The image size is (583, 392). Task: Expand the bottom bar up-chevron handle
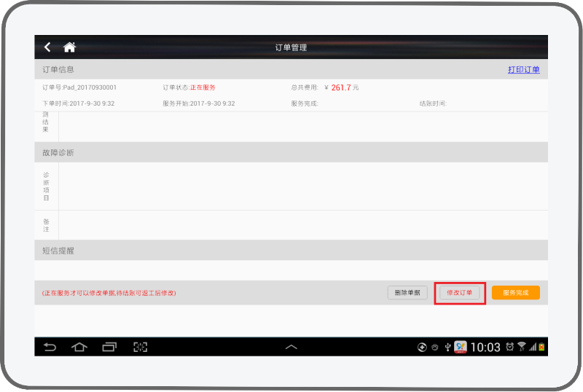(291, 347)
